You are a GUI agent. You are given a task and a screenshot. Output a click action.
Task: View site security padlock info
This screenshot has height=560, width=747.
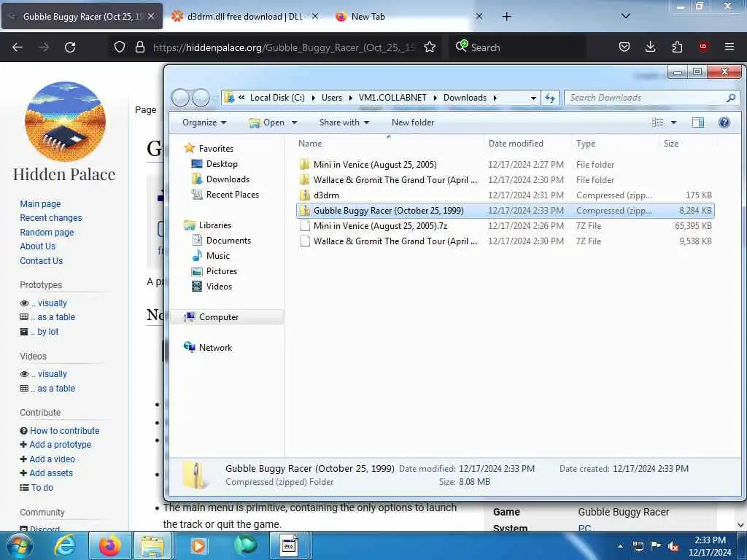coord(139,47)
